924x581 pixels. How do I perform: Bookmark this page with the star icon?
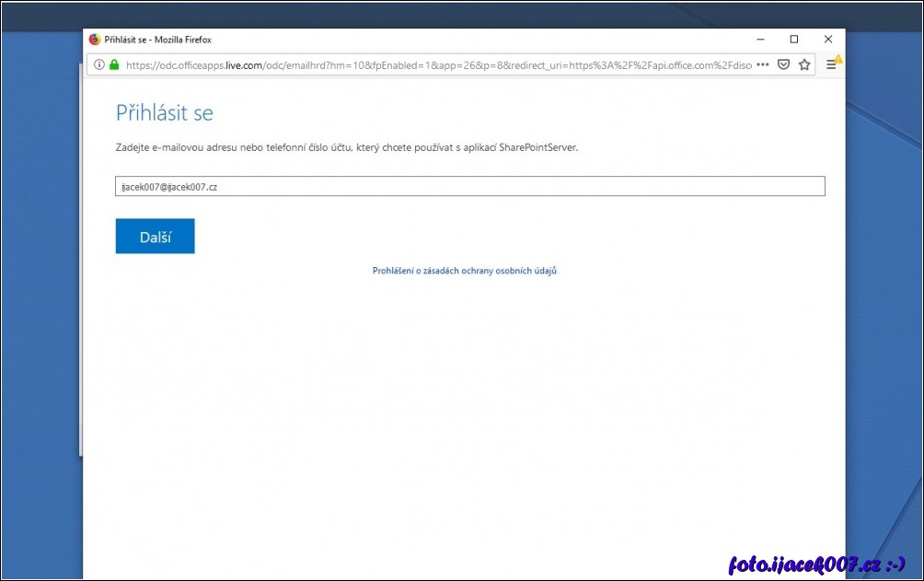804,64
